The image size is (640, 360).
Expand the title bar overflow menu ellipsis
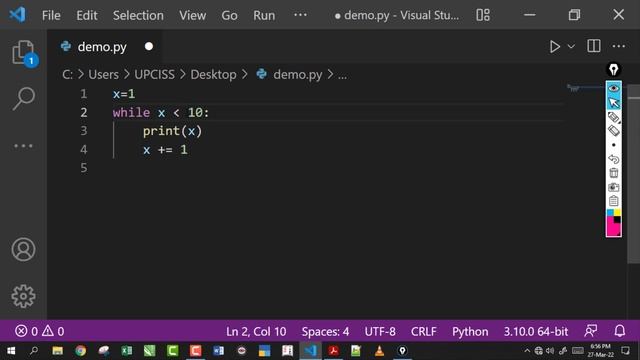point(300,15)
